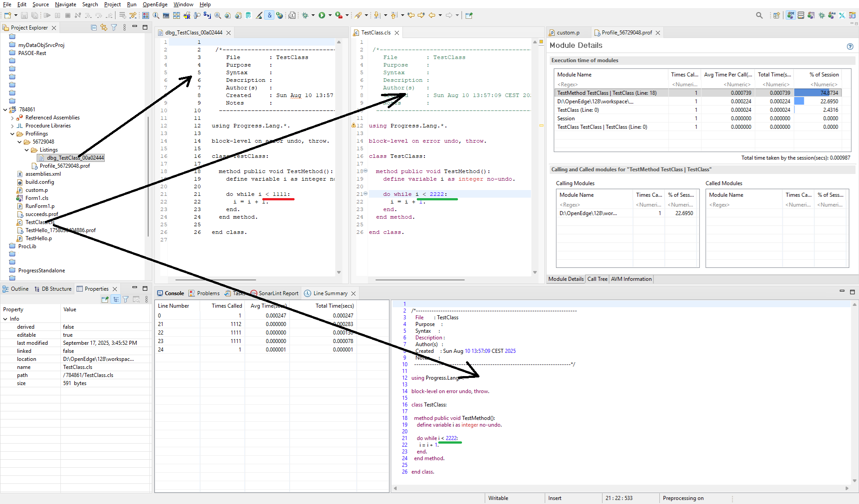859x504 pixels.
Task: Click the Module Details help icon
Action: pos(850,46)
